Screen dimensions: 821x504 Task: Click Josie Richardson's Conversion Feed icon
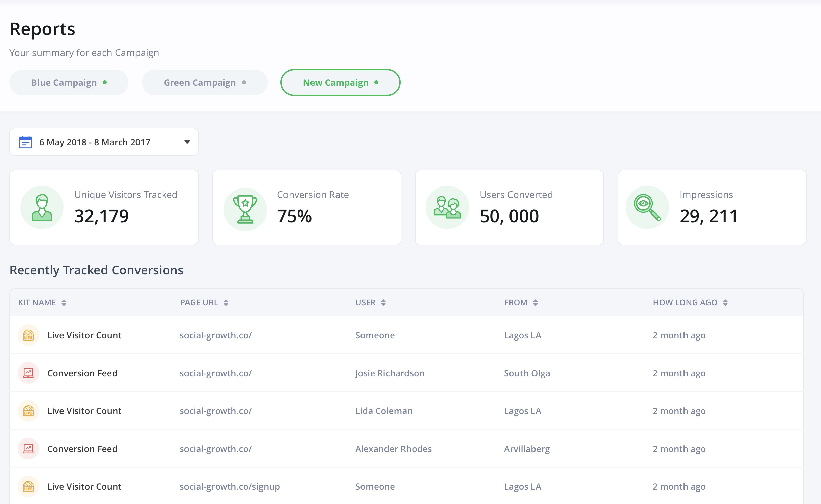pos(28,373)
